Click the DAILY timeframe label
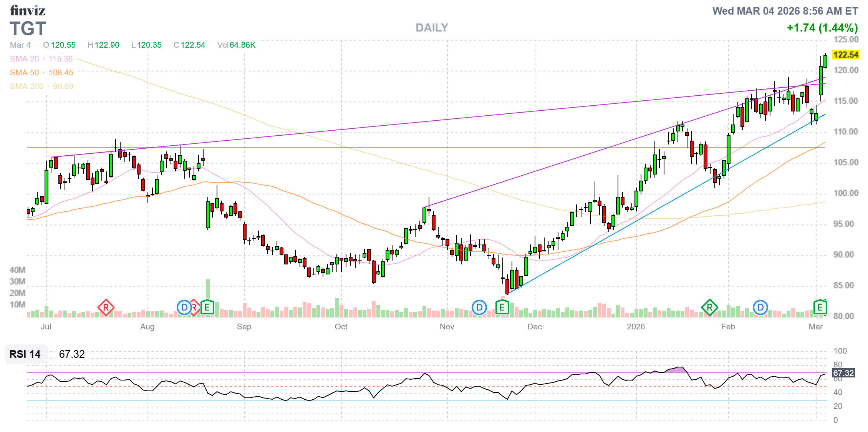Viewport: 868px width, 432px height. 432,28
